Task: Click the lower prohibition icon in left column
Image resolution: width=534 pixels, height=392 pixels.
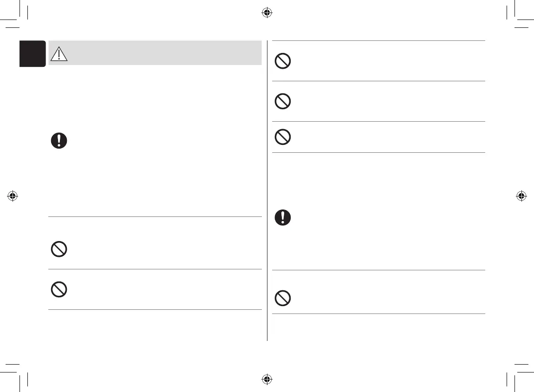Action: [59, 290]
